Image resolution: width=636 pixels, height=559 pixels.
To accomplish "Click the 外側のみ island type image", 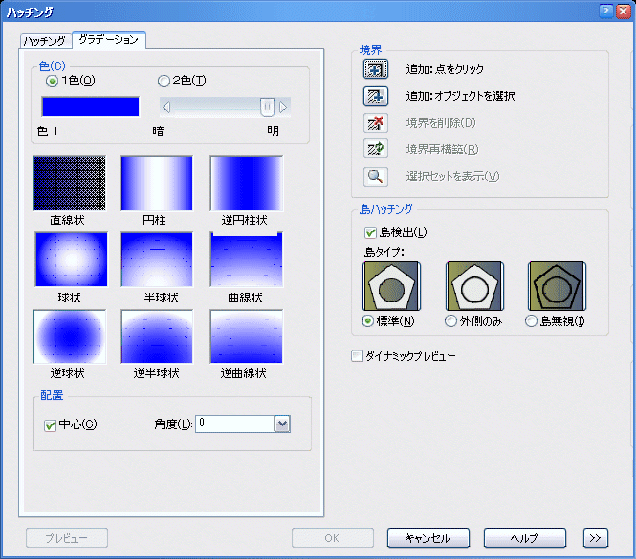I will [475, 286].
